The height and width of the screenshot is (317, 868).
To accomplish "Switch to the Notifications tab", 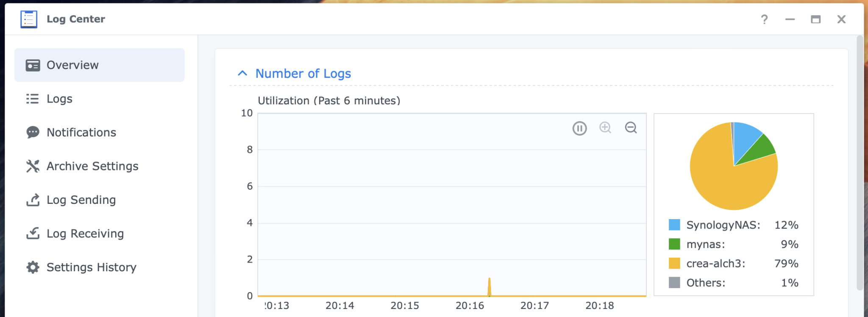I will pos(81,133).
